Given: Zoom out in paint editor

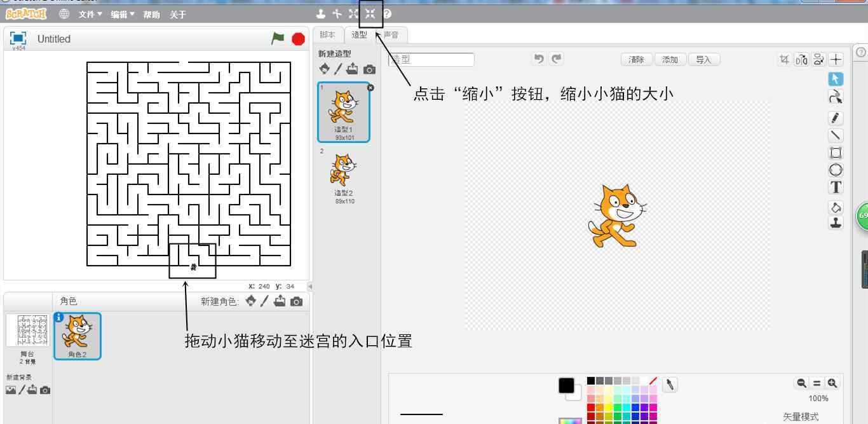Looking at the screenshot, I should tap(802, 383).
